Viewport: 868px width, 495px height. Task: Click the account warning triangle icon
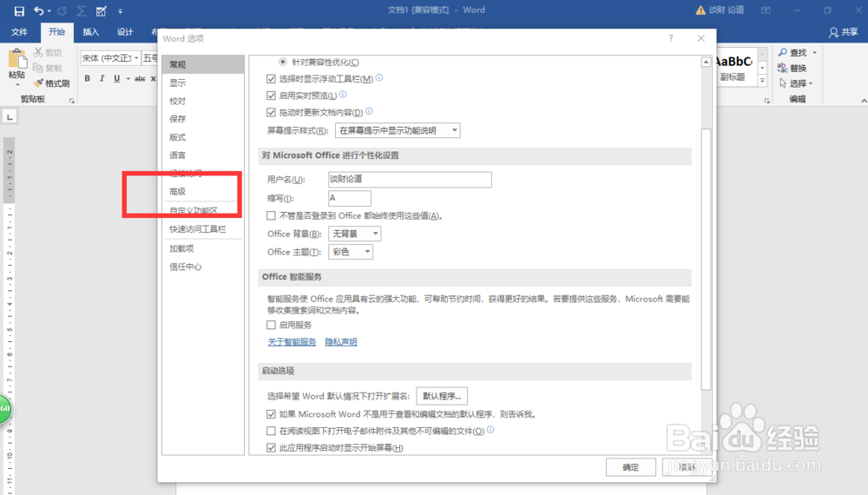click(x=700, y=10)
